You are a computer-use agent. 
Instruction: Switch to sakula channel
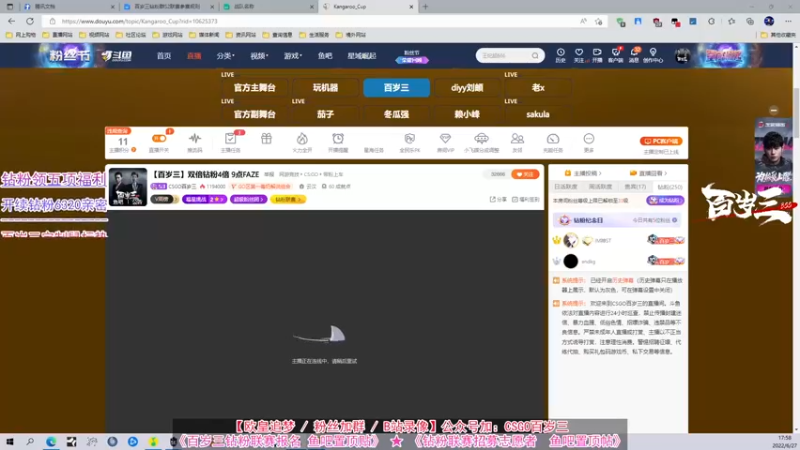(538, 114)
